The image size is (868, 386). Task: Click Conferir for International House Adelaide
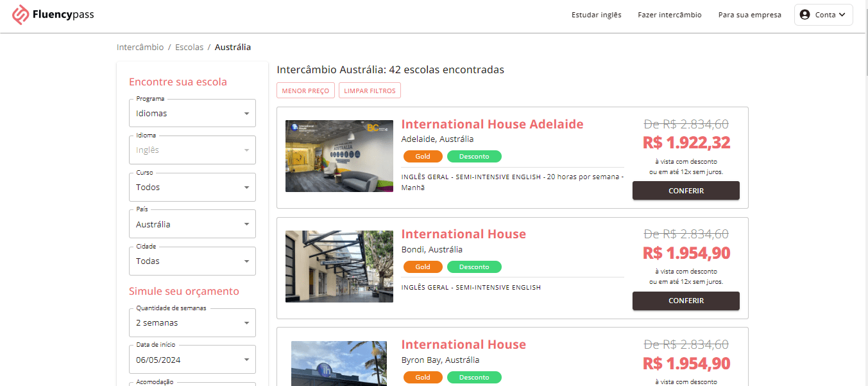686,191
